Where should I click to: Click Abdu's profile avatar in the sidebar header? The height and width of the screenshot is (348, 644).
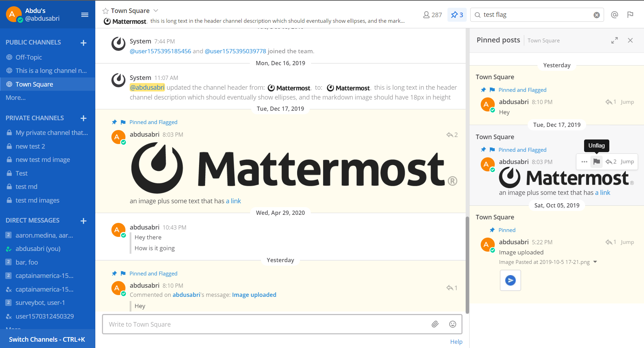coord(14,14)
